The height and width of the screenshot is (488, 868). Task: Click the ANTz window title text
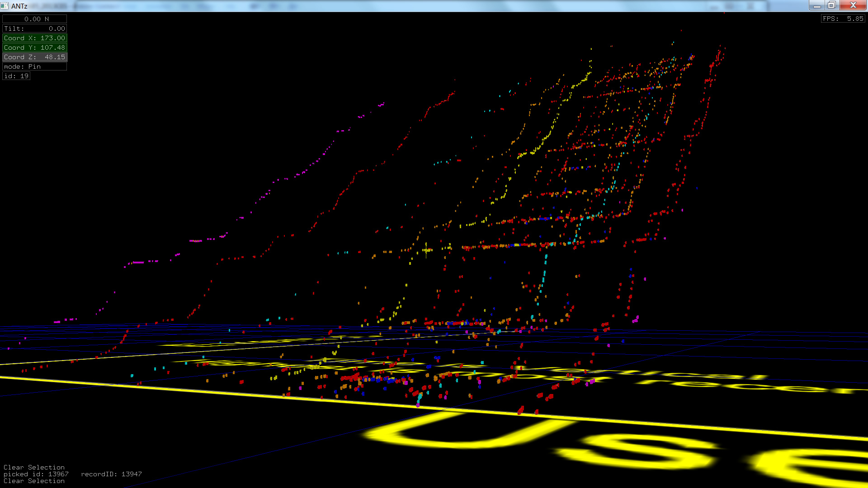tap(19, 6)
